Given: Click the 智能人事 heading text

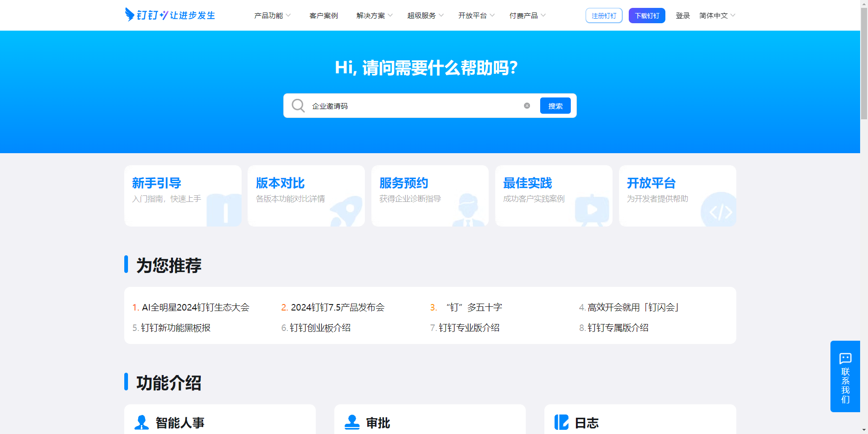Looking at the screenshot, I should [x=180, y=423].
